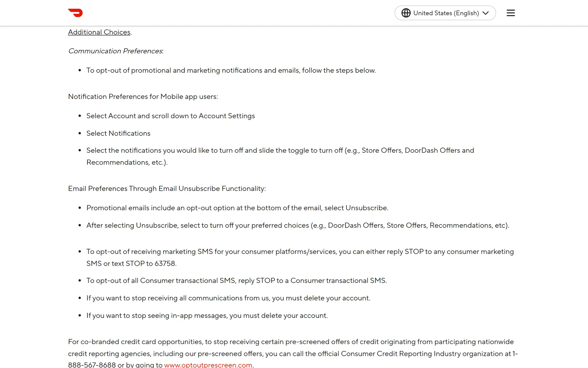The height and width of the screenshot is (368, 588).
Task: Click the 'Communication Preferences' italic heading
Action: click(116, 51)
